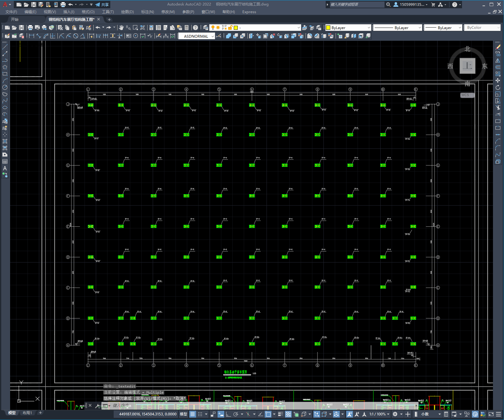
Task: Switch to the 开始 tab
Action: [15, 19]
